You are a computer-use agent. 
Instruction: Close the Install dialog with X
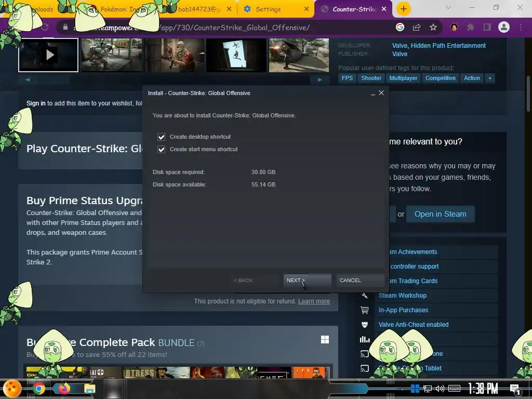[381, 92]
